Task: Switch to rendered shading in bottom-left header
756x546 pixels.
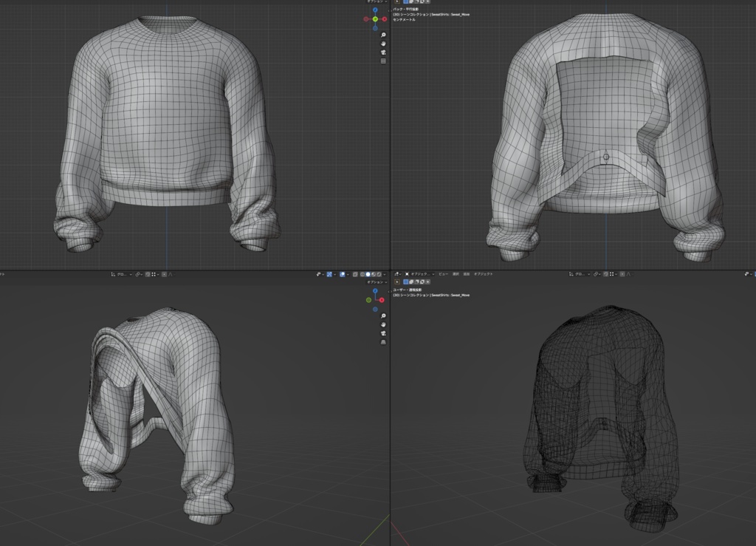Action: click(379, 274)
